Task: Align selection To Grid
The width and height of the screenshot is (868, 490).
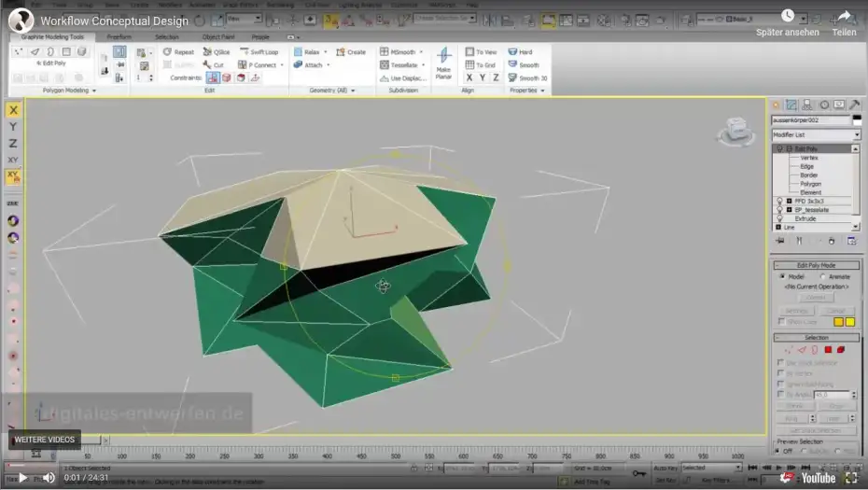Action: (x=481, y=64)
